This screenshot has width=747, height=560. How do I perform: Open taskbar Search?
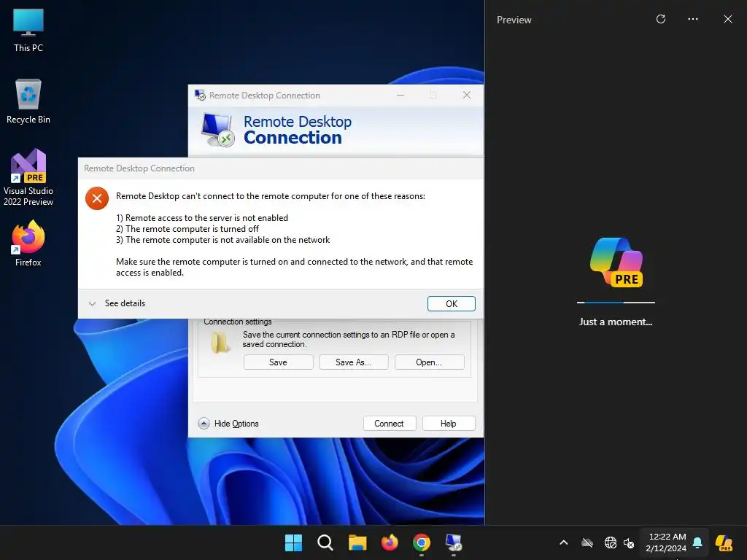(x=325, y=542)
